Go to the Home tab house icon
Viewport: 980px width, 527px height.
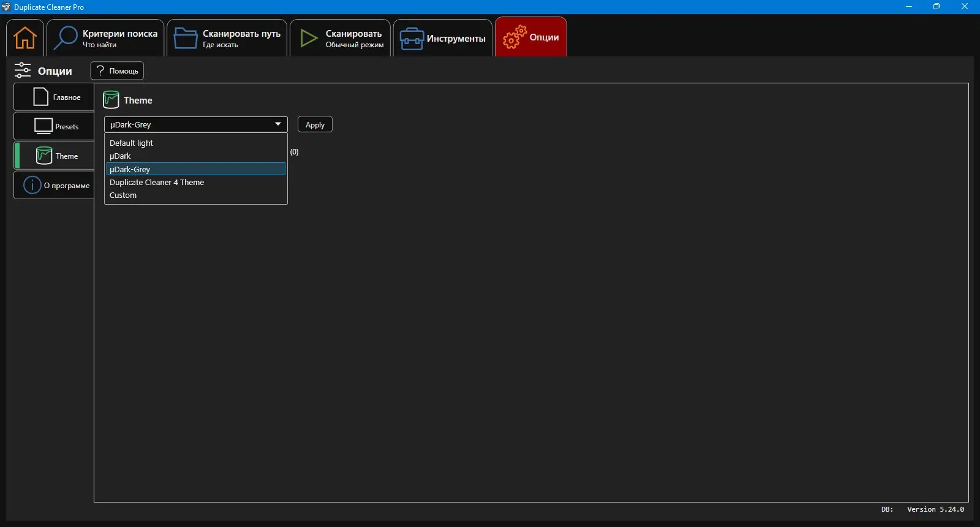coord(25,38)
